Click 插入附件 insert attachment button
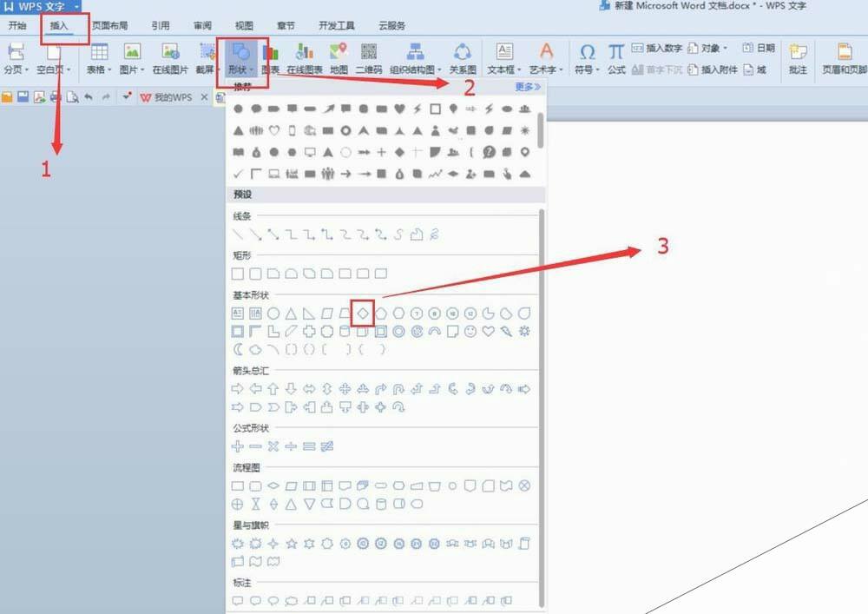868x614 pixels. click(x=713, y=69)
